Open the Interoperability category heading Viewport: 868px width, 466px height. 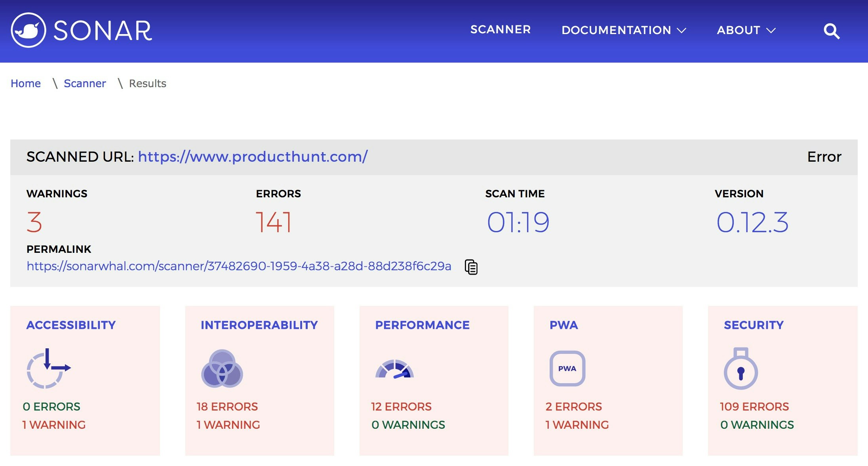259,325
